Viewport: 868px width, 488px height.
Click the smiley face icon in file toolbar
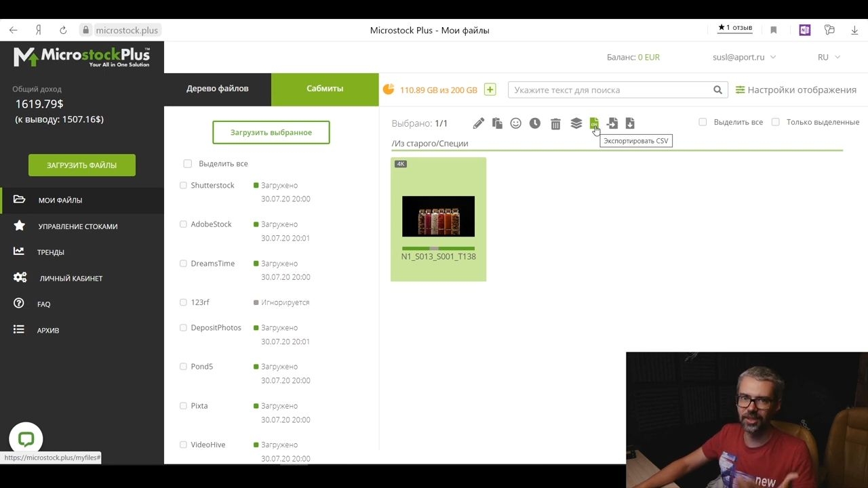(516, 123)
